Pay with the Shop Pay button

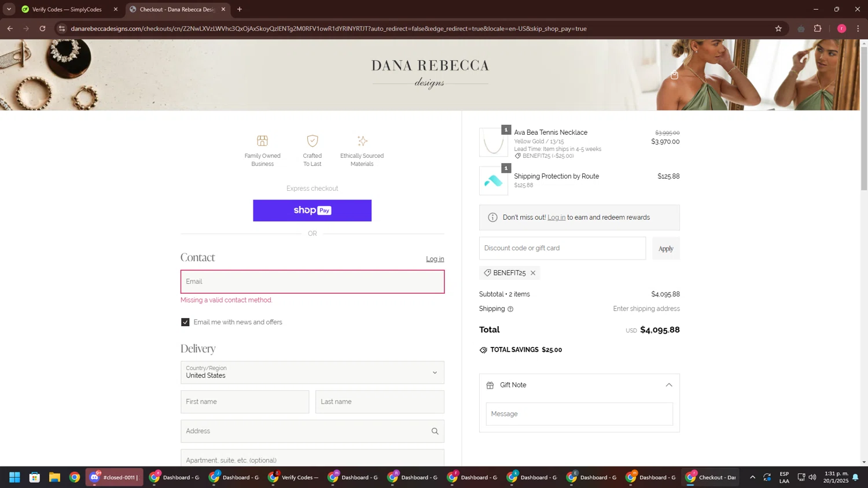tap(312, 210)
